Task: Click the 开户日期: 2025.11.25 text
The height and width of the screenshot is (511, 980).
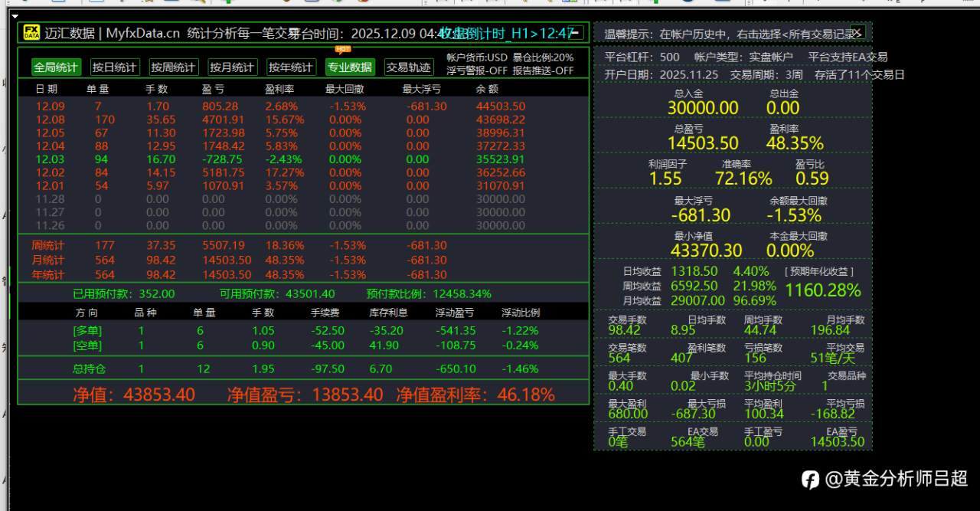Action: (x=661, y=74)
